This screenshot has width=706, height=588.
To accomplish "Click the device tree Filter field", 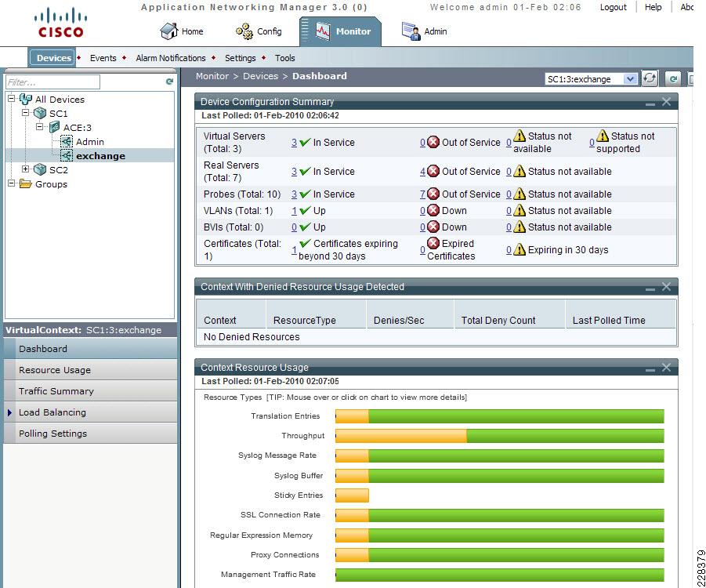I will coord(52,82).
